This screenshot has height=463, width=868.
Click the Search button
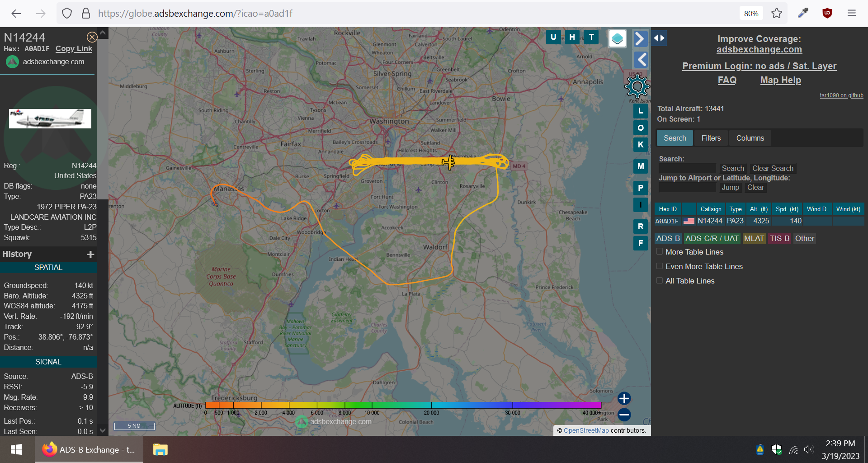(x=732, y=168)
